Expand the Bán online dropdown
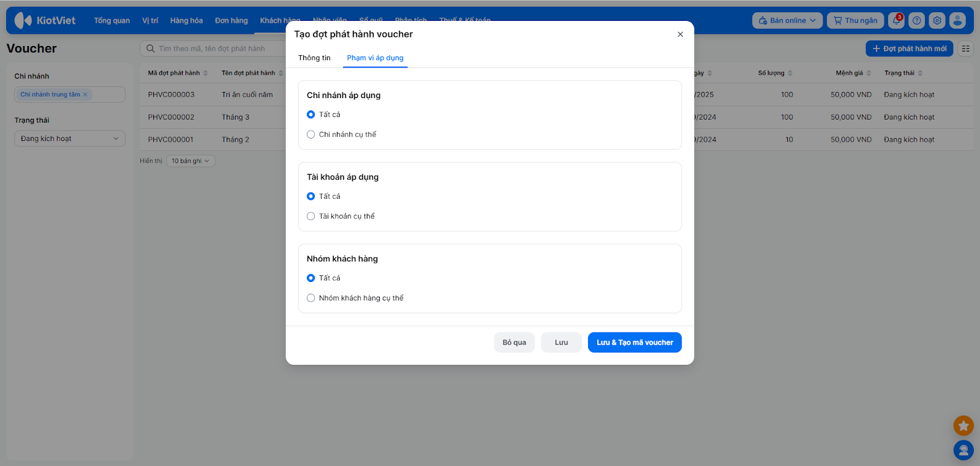 (787, 21)
